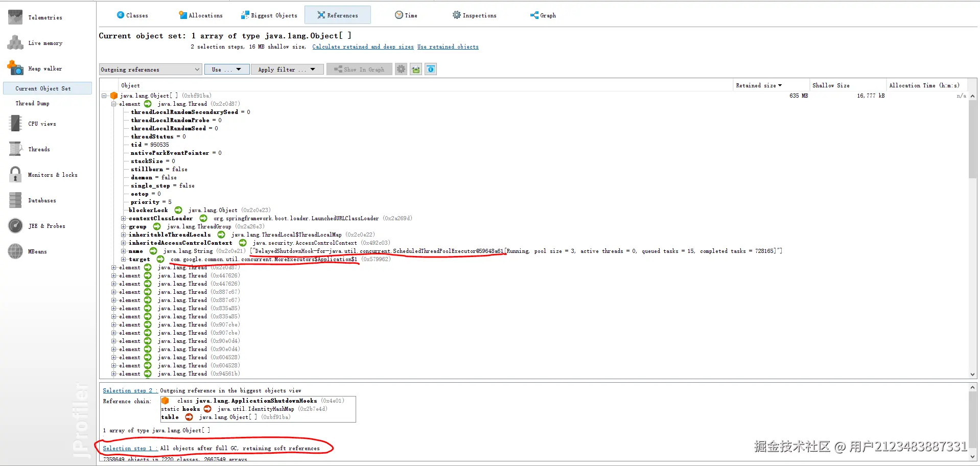This screenshot has width=980, height=466.
Task: Open the Databases section icon
Action: click(15, 200)
